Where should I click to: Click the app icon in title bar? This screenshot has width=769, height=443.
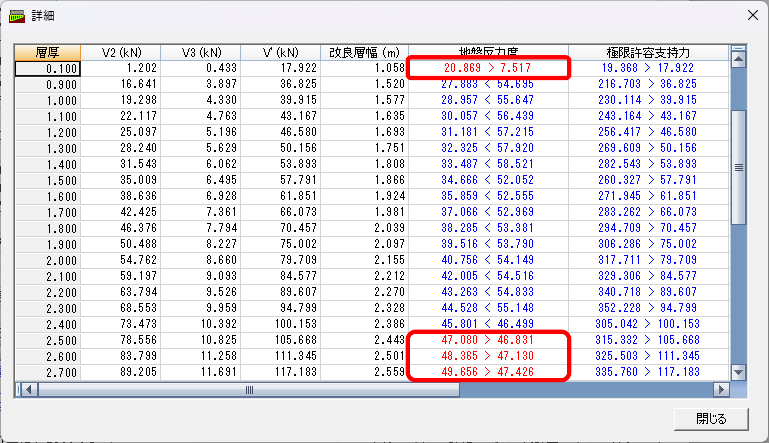17,16
